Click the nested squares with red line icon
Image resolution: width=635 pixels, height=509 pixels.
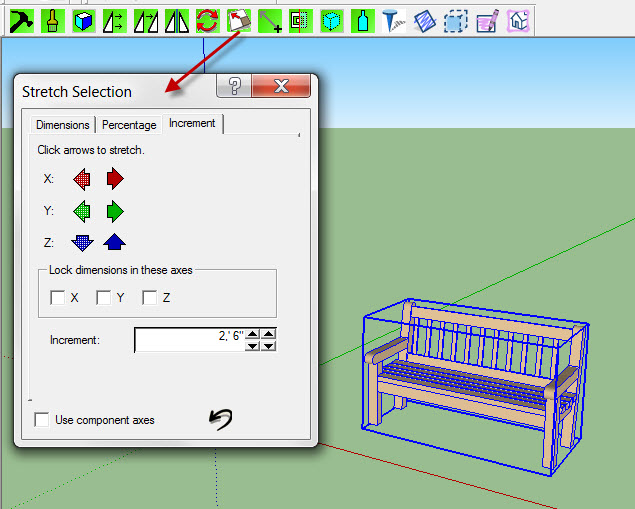point(301,21)
